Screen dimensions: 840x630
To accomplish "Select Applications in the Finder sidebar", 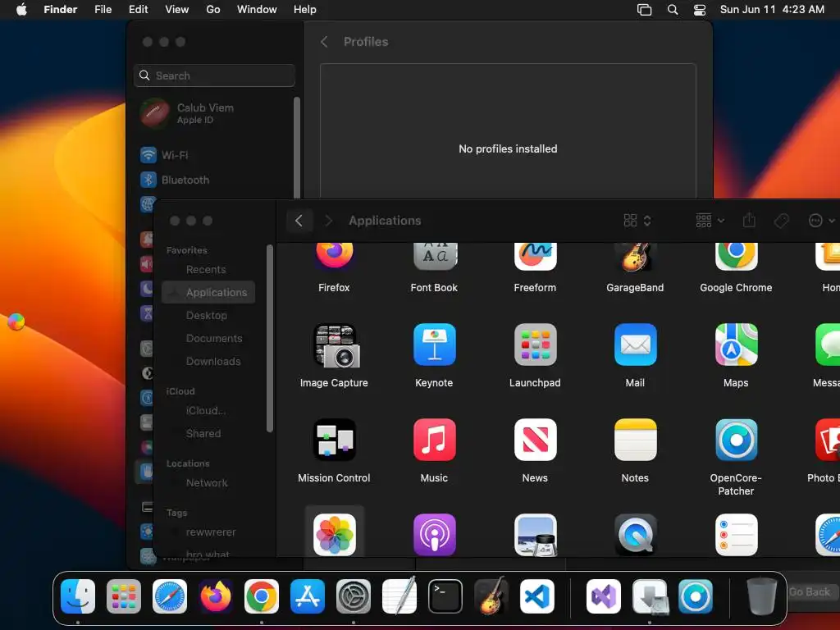I will click(x=208, y=293).
